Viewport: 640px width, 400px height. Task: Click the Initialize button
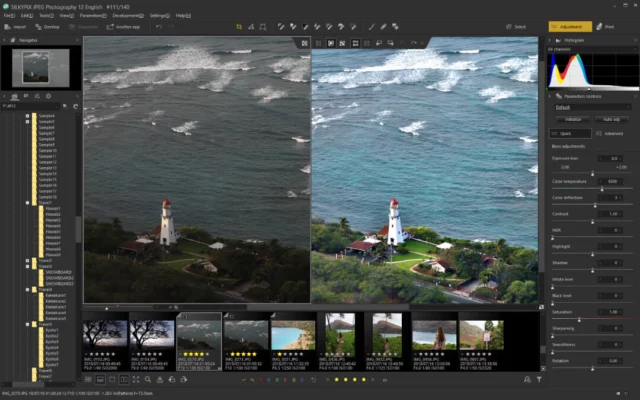pyautogui.click(x=573, y=119)
